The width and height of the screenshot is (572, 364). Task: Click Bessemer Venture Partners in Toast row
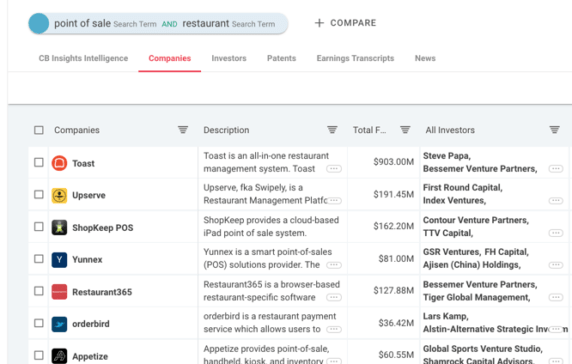coord(480,169)
